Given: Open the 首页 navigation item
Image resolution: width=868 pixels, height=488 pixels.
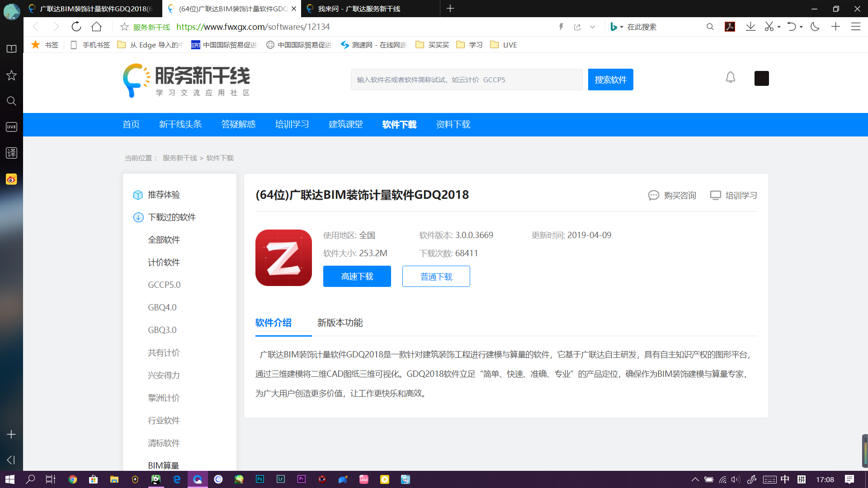Looking at the screenshot, I should coord(131,124).
